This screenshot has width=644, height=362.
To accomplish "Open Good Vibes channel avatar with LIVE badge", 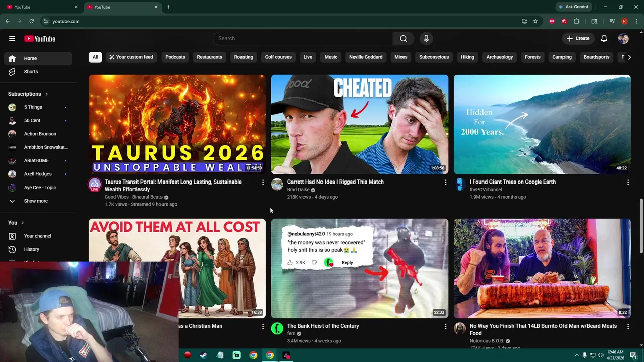I will tap(94, 185).
